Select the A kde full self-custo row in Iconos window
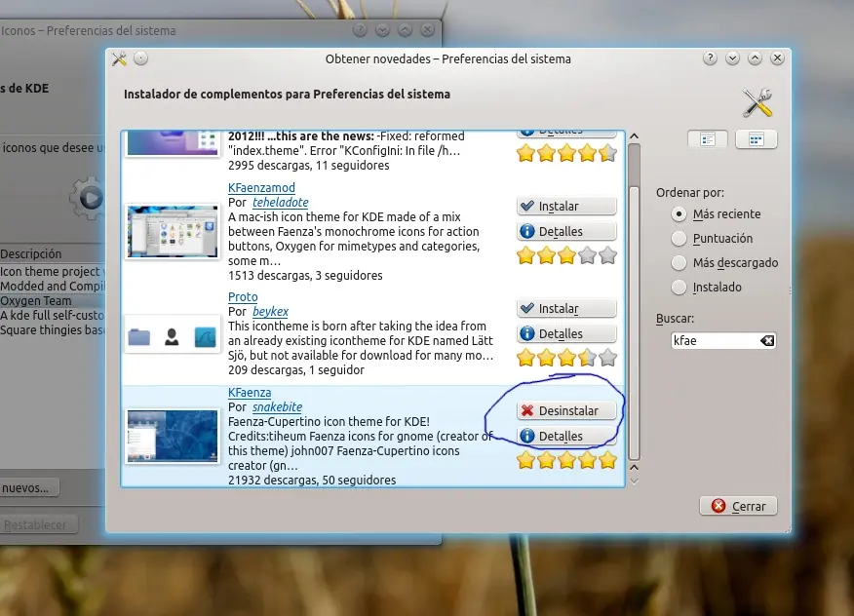 point(53,316)
